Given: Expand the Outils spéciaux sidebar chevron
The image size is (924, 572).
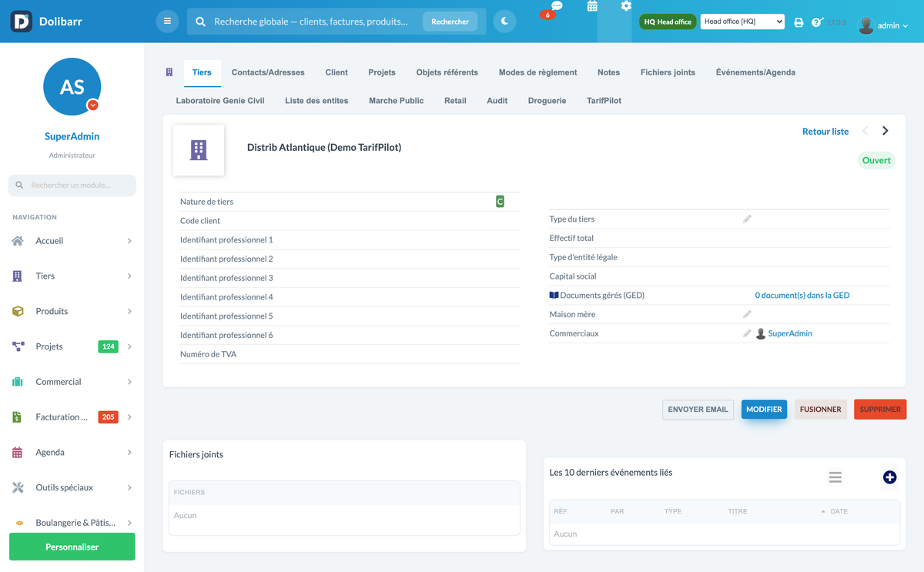Looking at the screenshot, I should [129, 487].
